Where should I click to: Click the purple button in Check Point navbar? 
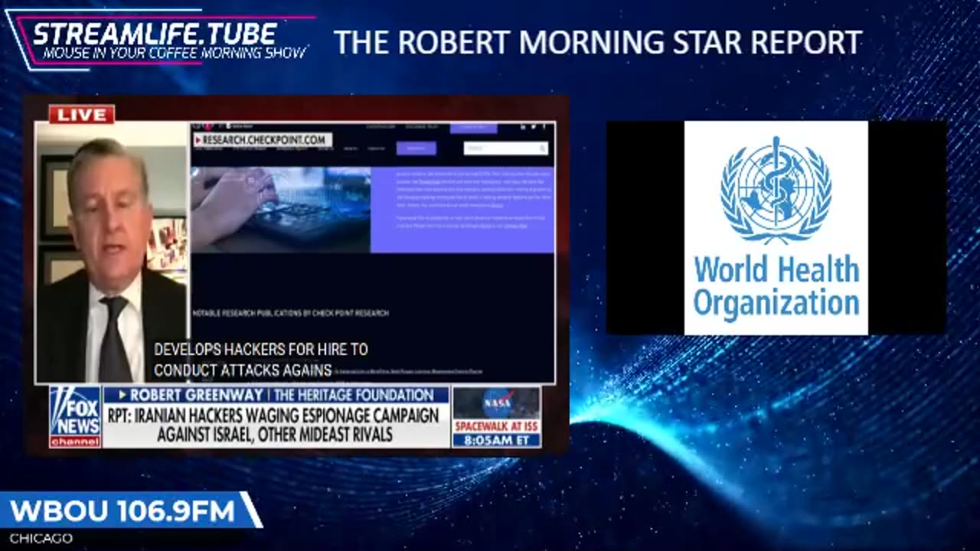pyautogui.click(x=416, y=148)
